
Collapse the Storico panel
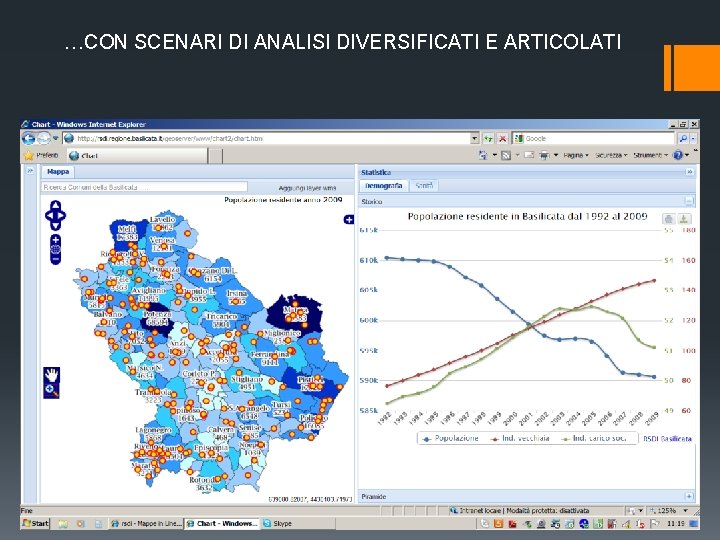tap(689, 201)
